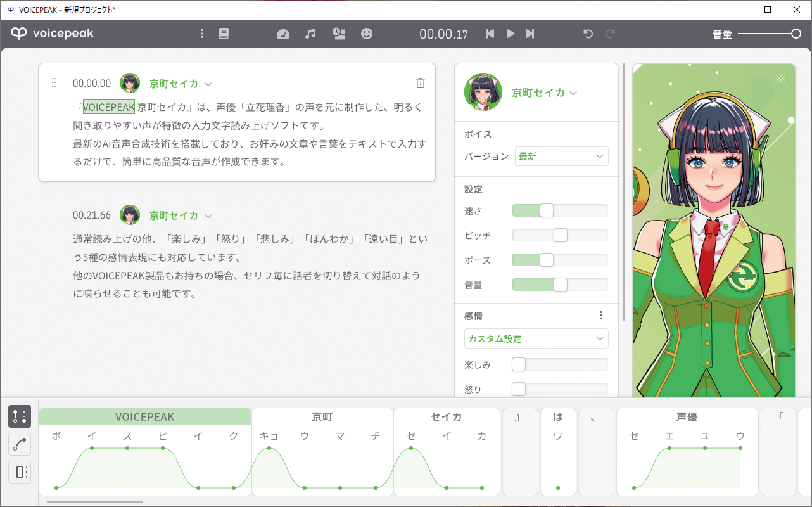Select the VOICEPEAK word segment header
This screenshot has width=812, height=507.
tap(145, 416)
